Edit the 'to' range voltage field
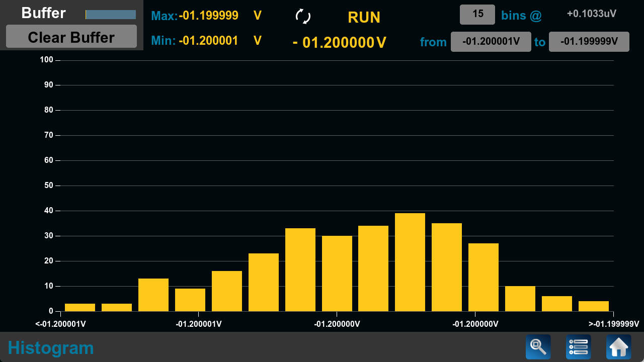644x362 pixels. tap(589, 42)
